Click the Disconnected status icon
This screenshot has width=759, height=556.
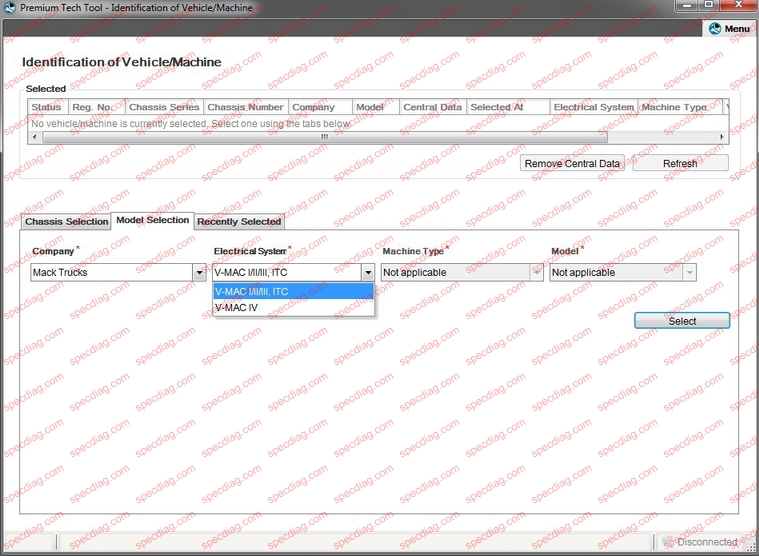coord(668,542)
